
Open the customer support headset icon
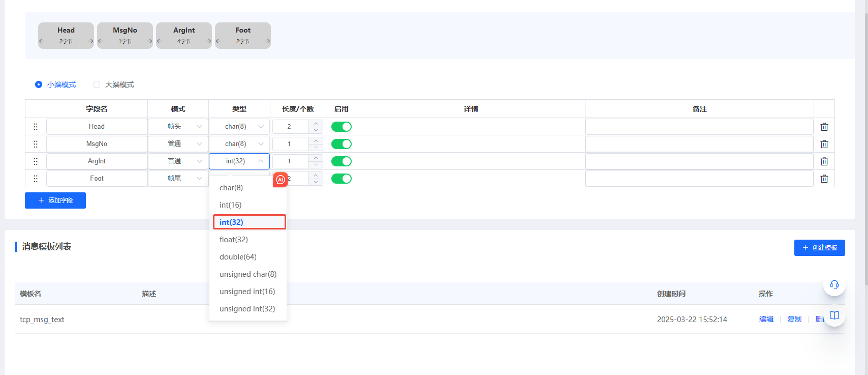(x=834, y=284)
